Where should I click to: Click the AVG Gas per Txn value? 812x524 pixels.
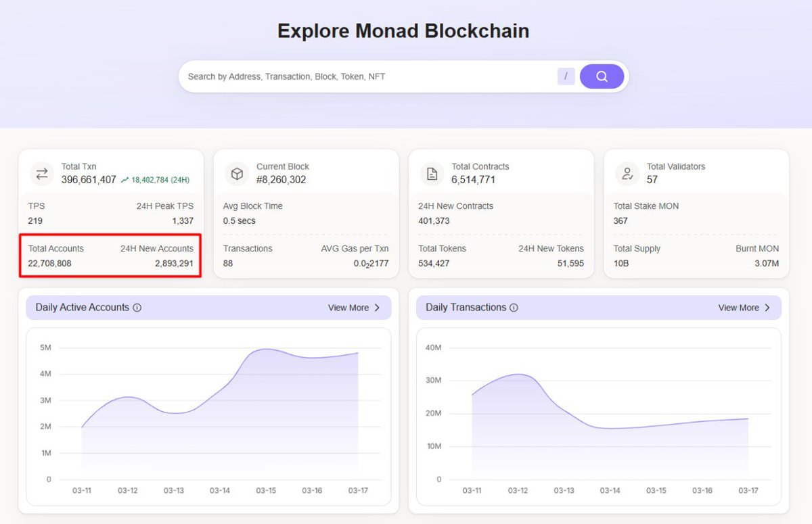click(x=371, y=263)
